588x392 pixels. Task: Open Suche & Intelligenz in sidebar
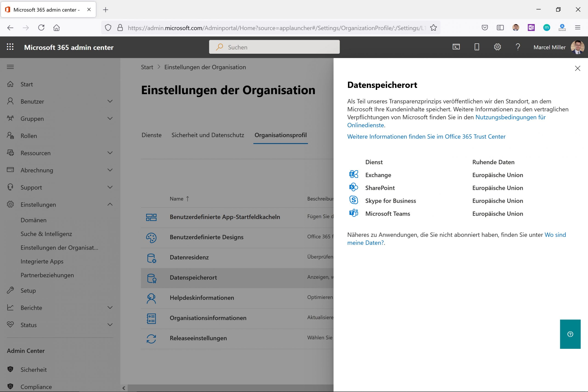(x=46, y=234)
